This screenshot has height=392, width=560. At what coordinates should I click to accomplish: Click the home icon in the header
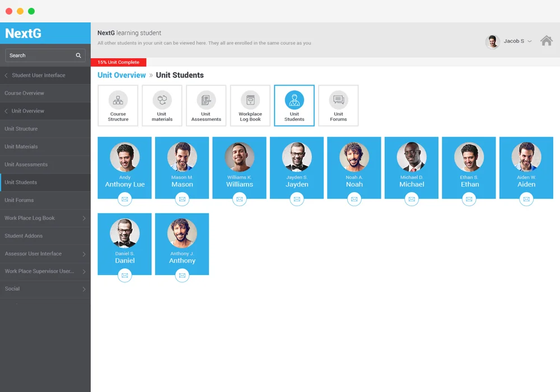(546, 41)
